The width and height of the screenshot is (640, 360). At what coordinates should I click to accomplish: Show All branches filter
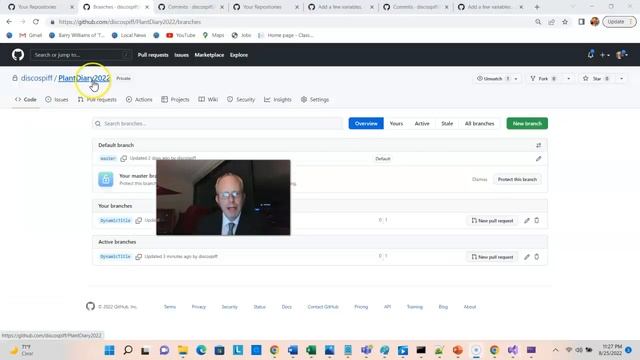pos(480,123)
